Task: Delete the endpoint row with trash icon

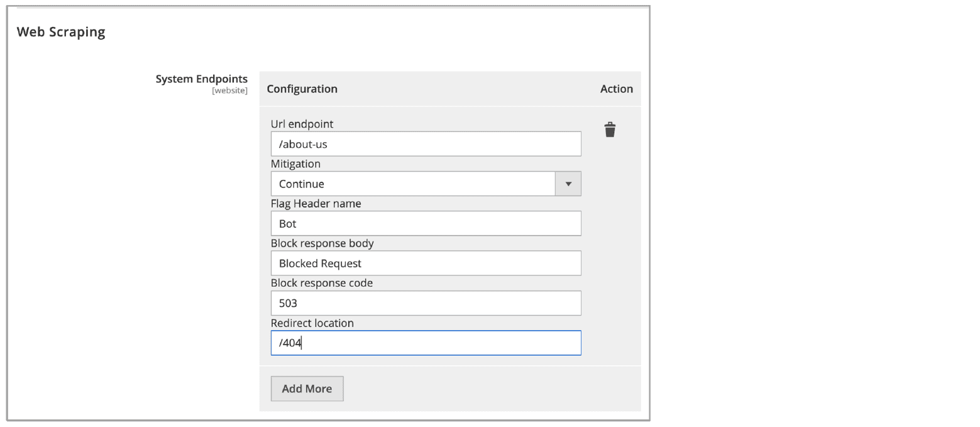Action: point(609,130)
